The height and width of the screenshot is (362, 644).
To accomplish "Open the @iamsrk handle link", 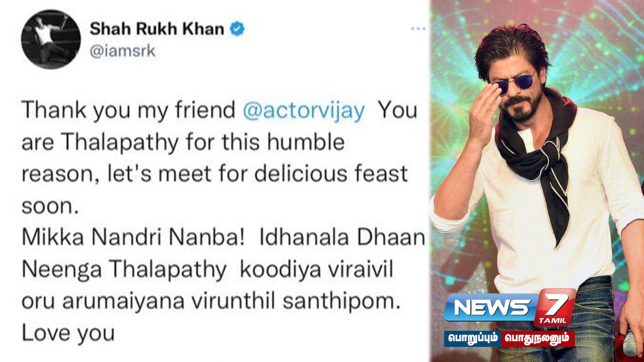I will (x=122, y=51).
